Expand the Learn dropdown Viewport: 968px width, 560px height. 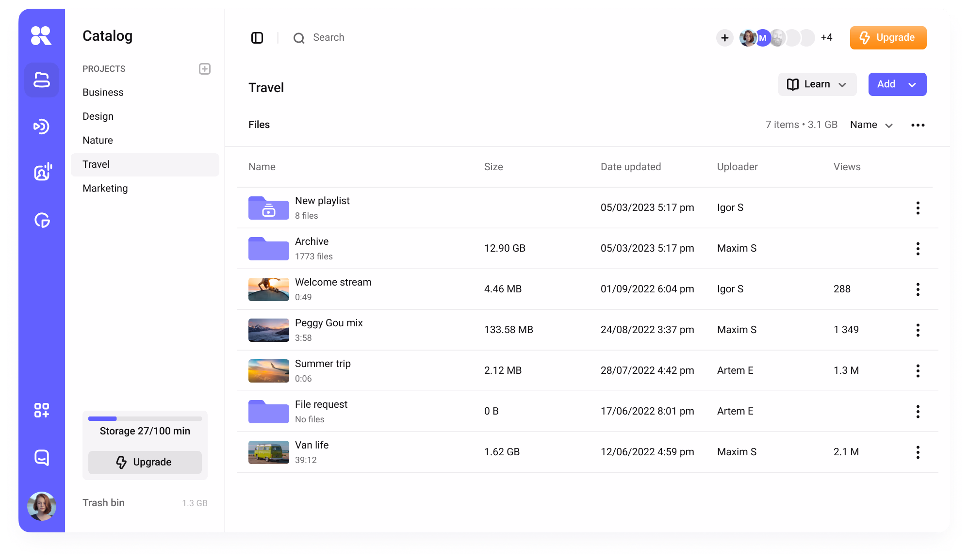[x=817, y=84]
